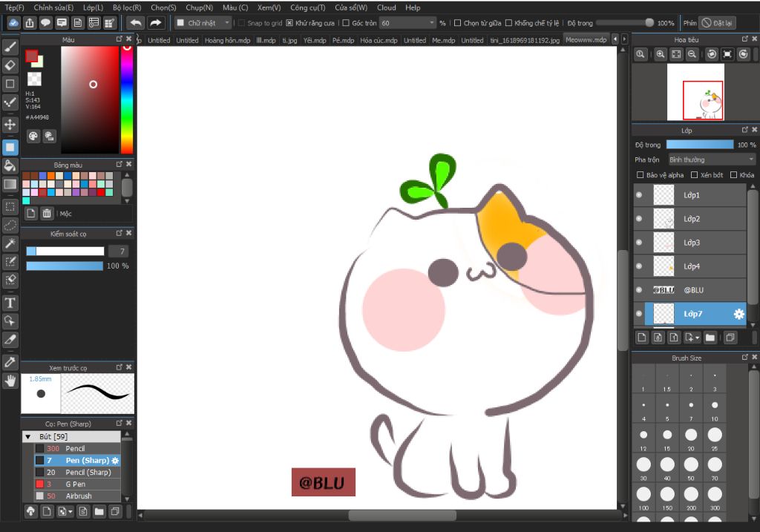
Task: Hide the Lớp2 layer
Action: click(639, 219)
